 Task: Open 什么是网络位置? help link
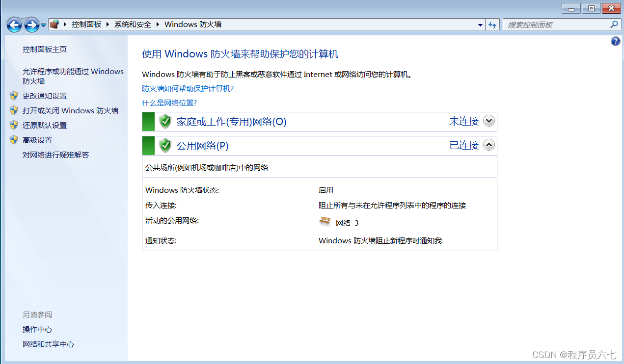point(169,103)
